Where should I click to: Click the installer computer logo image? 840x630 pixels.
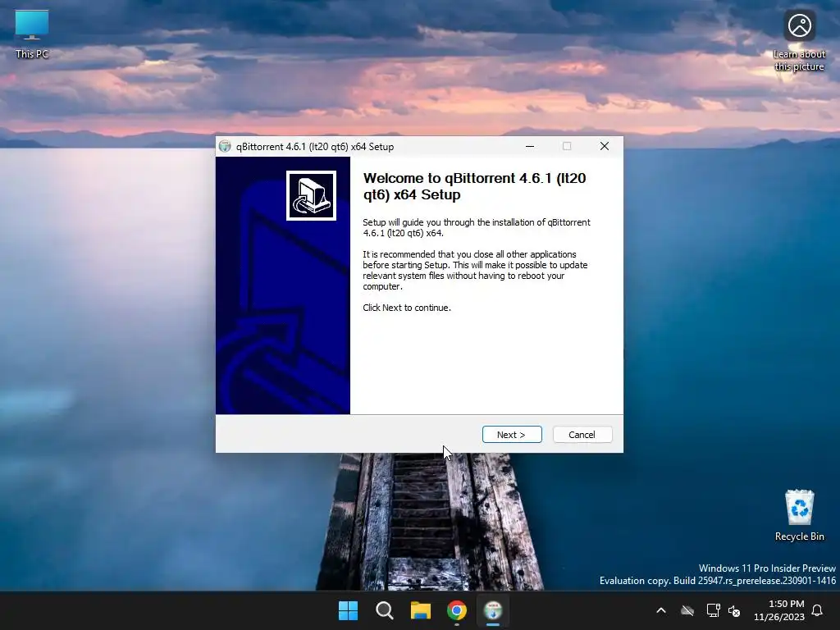click(x=311, y=195)
